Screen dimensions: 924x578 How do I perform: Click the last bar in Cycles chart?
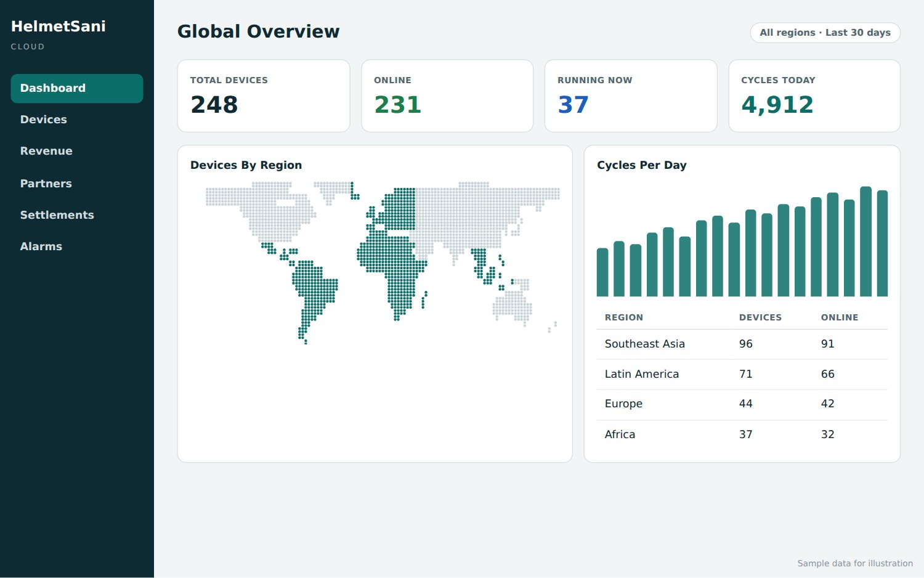(x=882, y=243)
